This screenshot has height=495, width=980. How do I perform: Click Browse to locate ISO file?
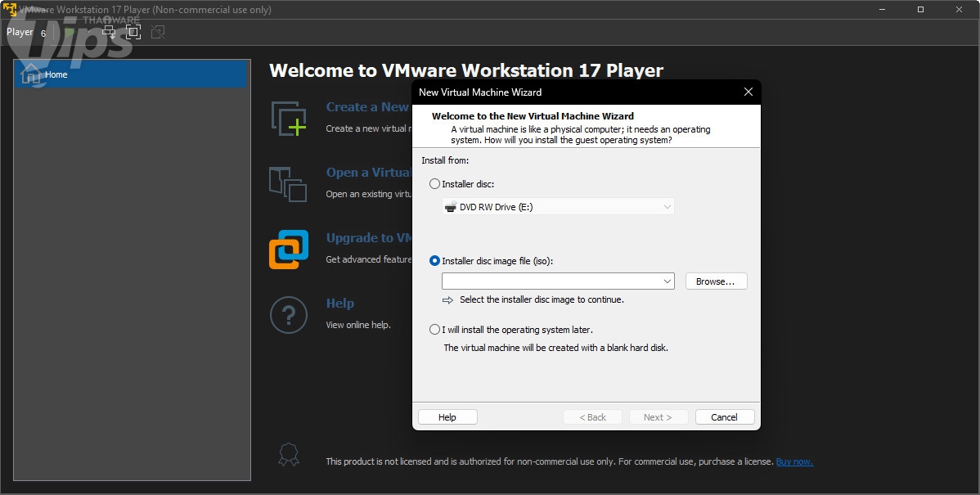pyautogui.click(x=717, y=281)
